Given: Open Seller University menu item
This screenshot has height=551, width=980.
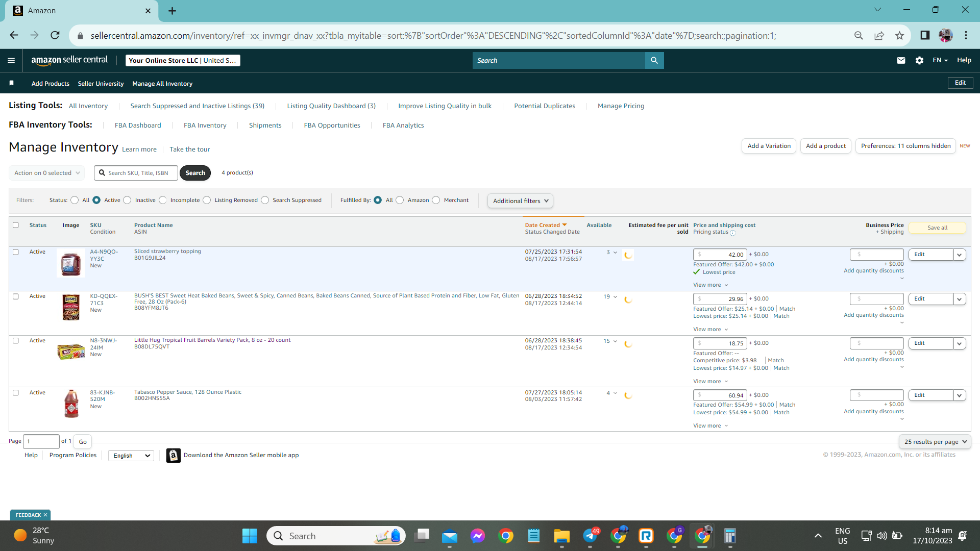Looking at the screenshot, I should pos(101,84).
